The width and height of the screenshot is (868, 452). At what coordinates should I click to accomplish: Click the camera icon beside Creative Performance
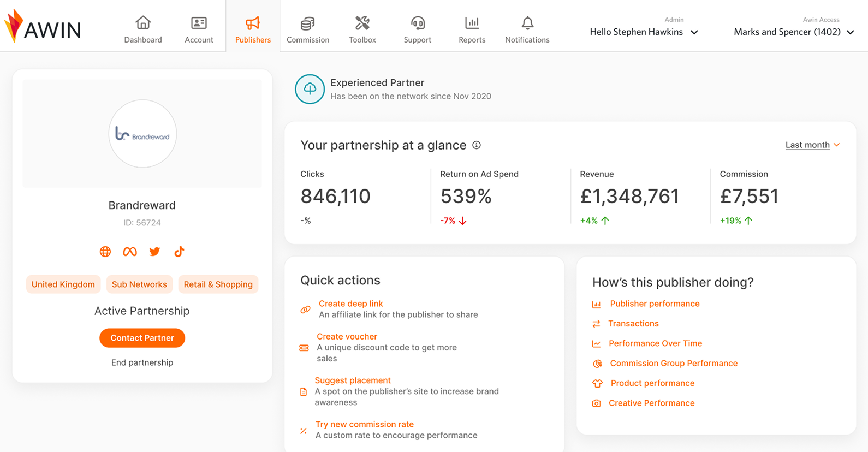point(596,403)
